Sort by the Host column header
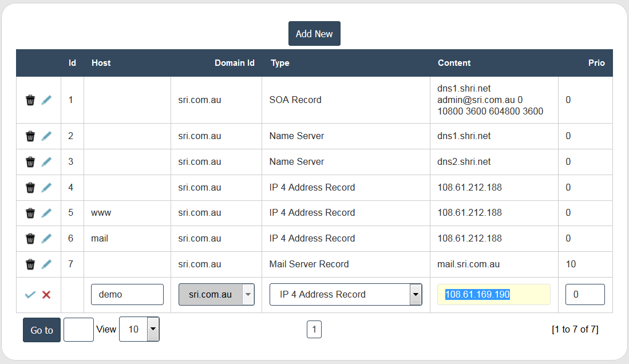Viewport: 629px width, 364px height. pos(101,63)
